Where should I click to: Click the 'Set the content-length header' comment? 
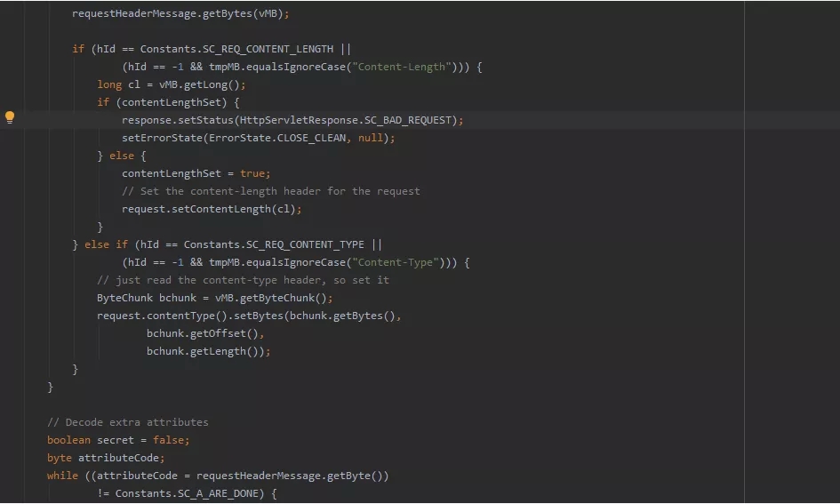pos(271,191)
